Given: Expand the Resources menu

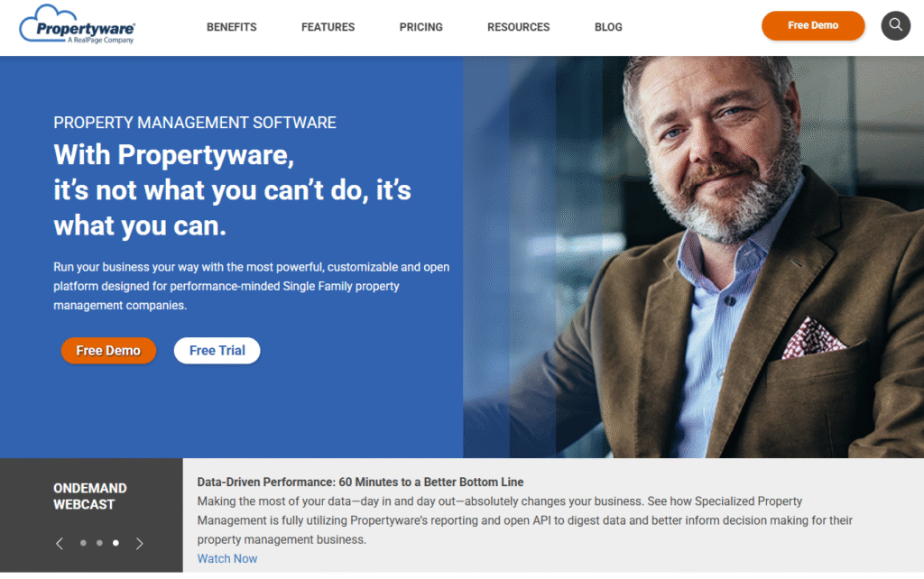Looking at the screenshot, I should coord(518,27).
